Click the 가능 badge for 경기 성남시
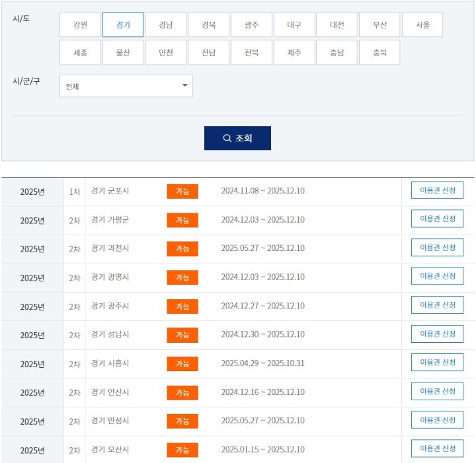The width and height of the screenshot is (476, 463). click(x=182, y=335)
